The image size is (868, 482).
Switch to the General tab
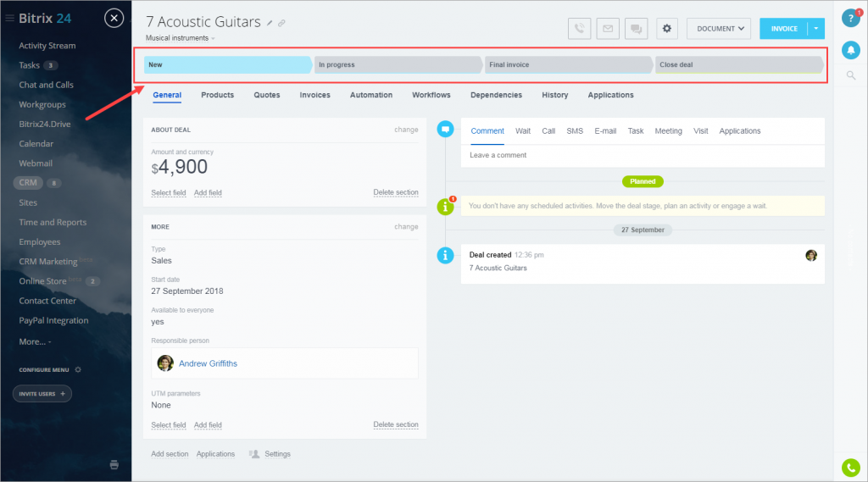(167, 95)
